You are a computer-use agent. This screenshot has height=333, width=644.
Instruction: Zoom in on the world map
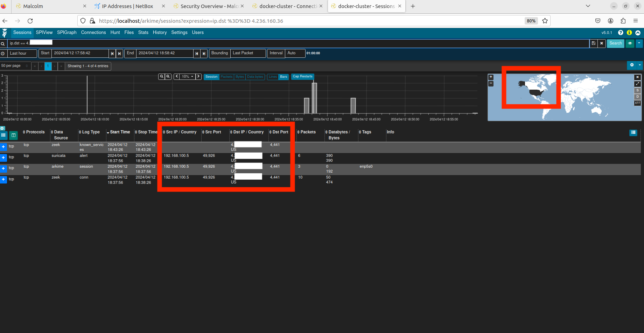click(491, 77)
